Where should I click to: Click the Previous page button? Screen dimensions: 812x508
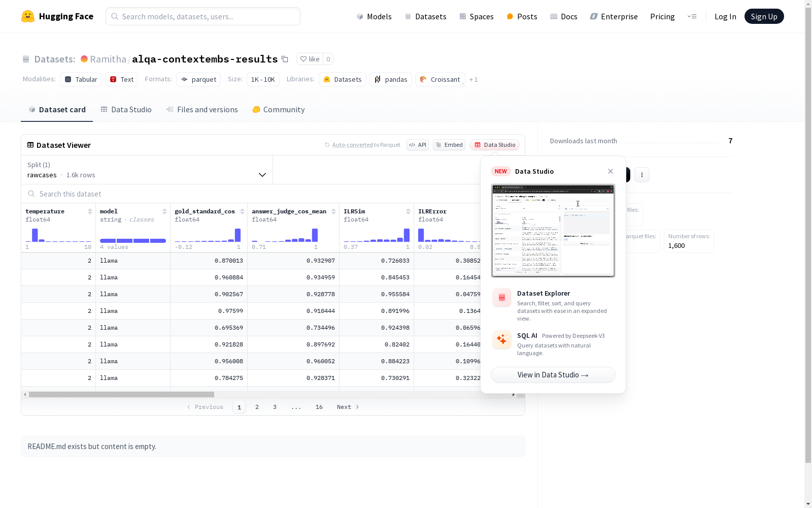click(x=205, y=407)
